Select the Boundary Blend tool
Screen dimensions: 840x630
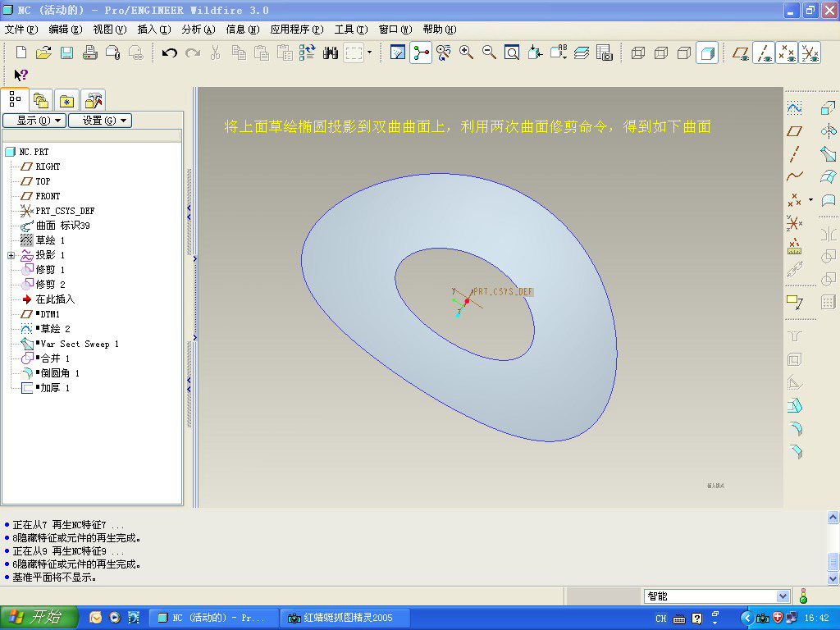click(829, 177)
